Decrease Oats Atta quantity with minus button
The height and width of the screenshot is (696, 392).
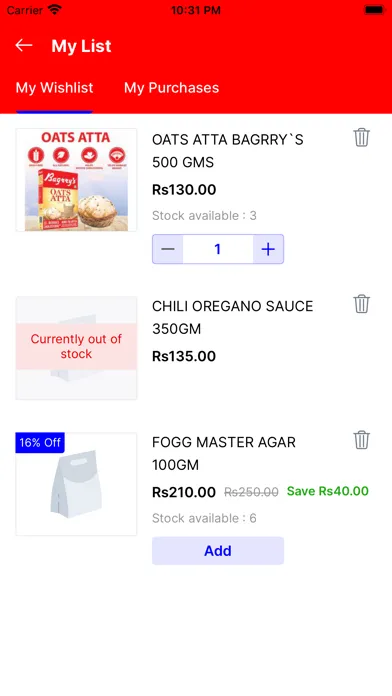168,249
